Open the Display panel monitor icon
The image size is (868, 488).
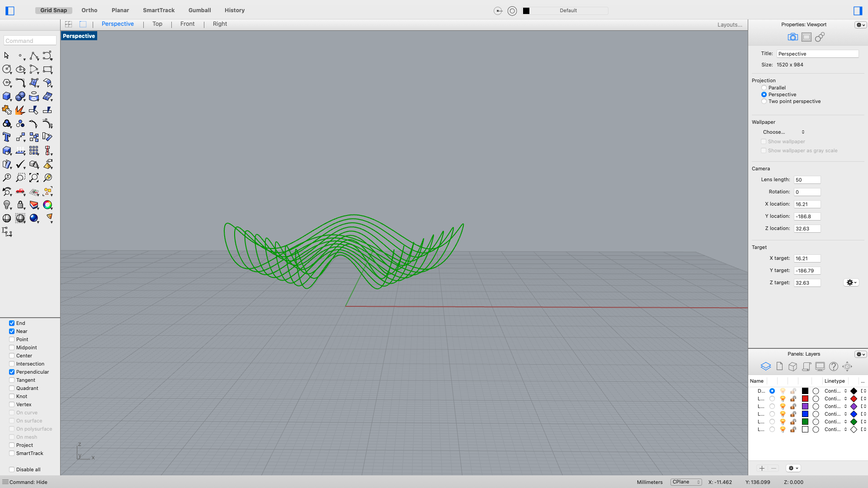pos(820,366)
